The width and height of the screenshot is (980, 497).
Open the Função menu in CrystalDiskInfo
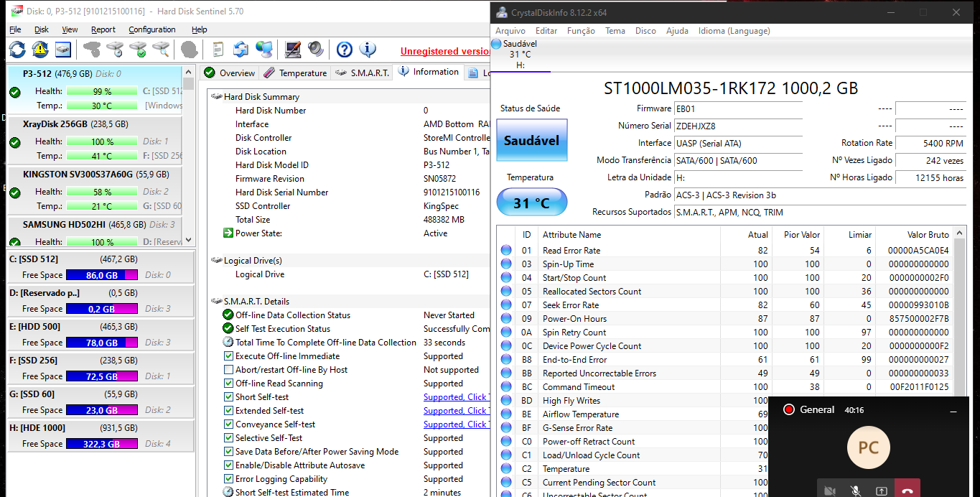[581, 31]
